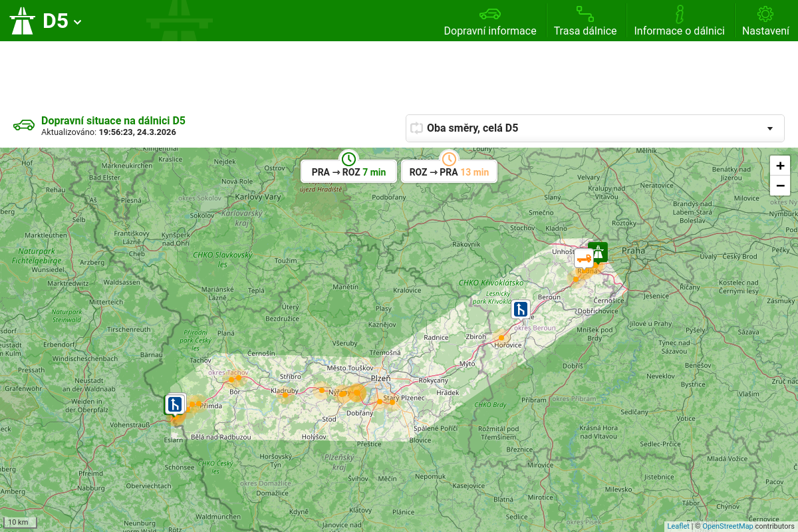The height and width of the screenshot is (532, 798).
Task: Click the dropdown arrow of direction selector
Action: point(770,128)
